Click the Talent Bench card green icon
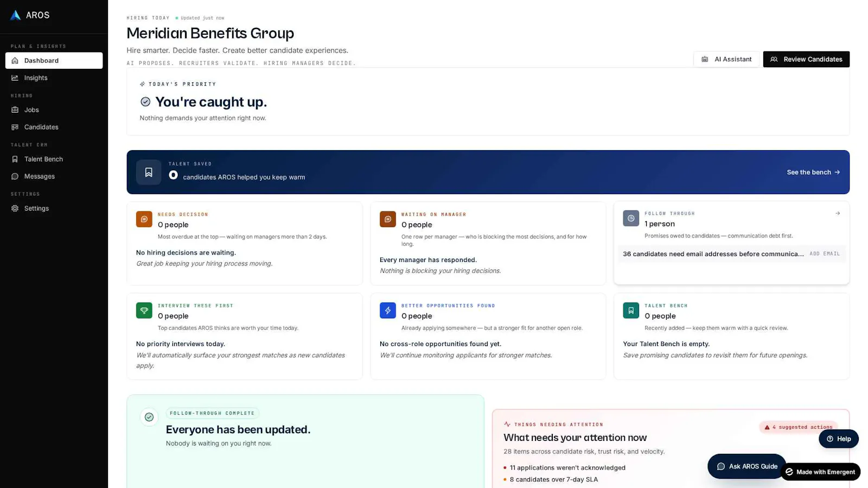This screenshot has width=868, height=488. point(631,310)
